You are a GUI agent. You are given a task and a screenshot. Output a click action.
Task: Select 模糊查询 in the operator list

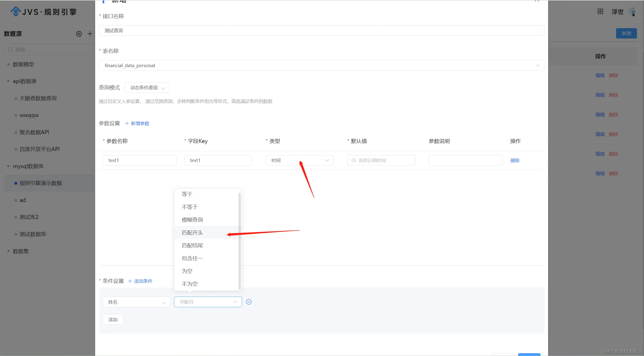click(x=192, y=220)
